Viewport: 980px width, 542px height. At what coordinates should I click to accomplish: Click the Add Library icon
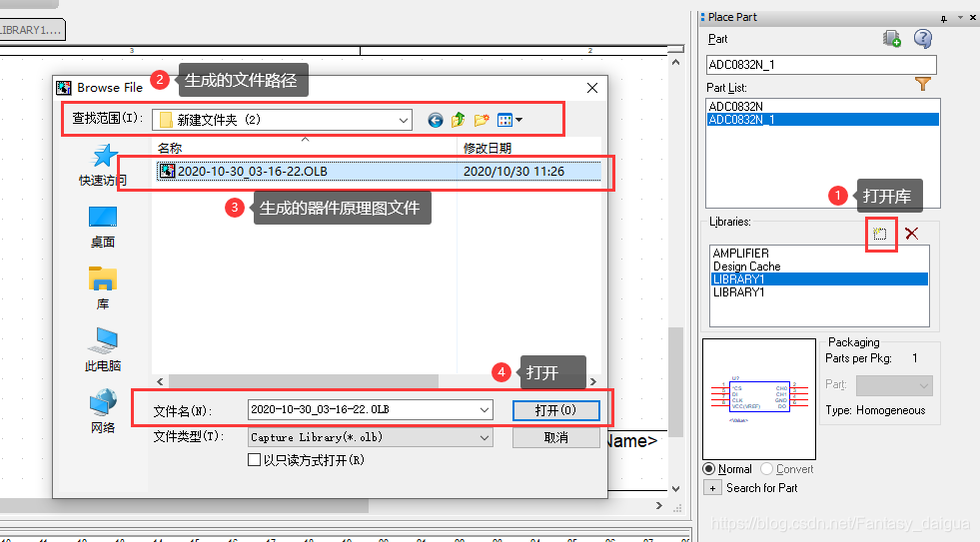coord(880,234)
